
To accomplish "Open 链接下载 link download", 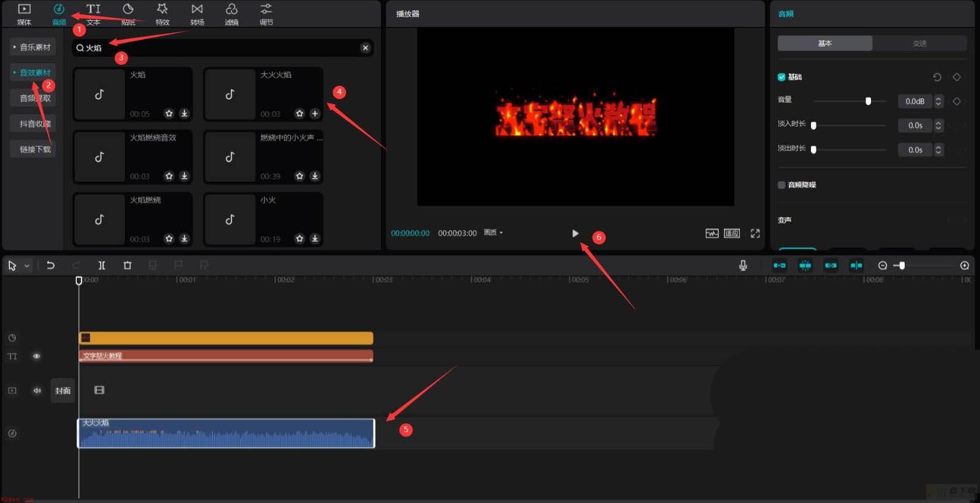I will pyautogui.click(x=33, y=149).
